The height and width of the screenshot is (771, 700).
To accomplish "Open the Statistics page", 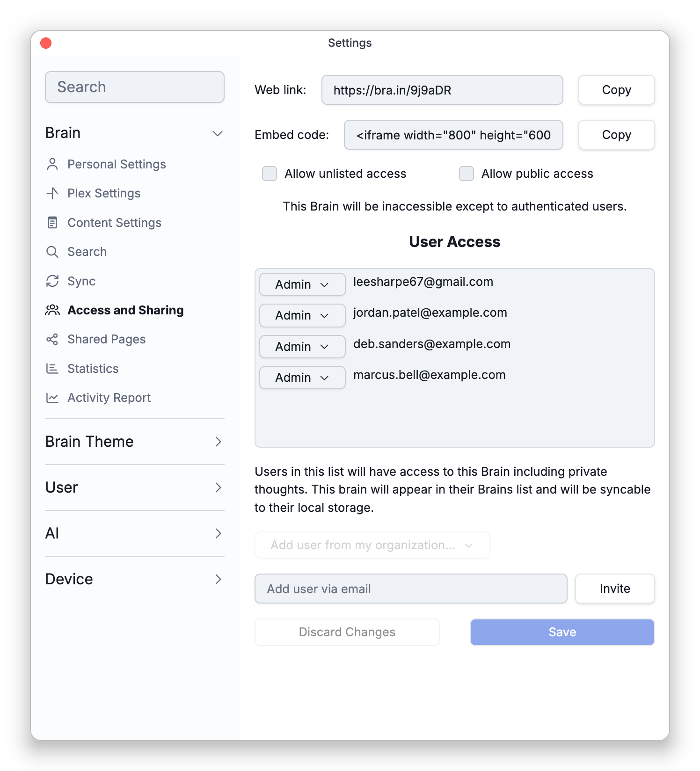I will pyautogui.click(x=93, y=369).
